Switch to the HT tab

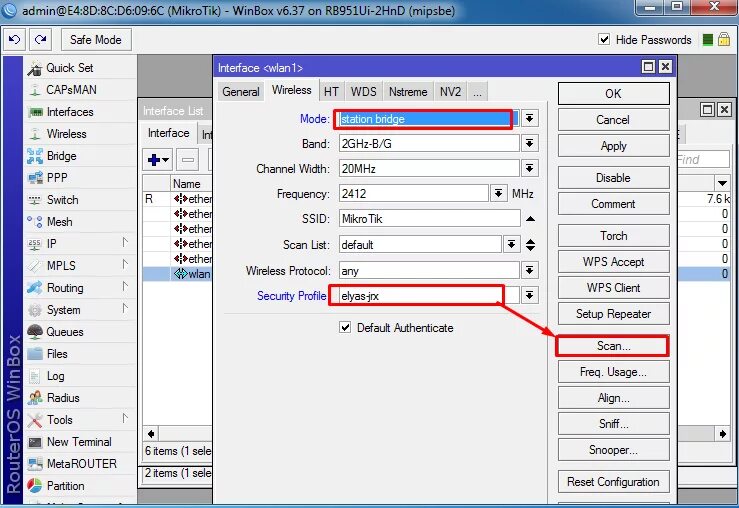click(x=331, y=91)
